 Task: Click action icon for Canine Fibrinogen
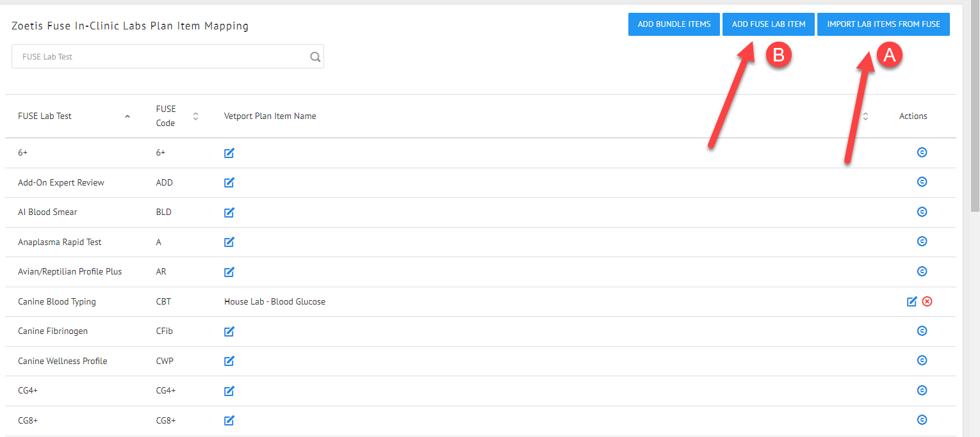click(922, 331)
